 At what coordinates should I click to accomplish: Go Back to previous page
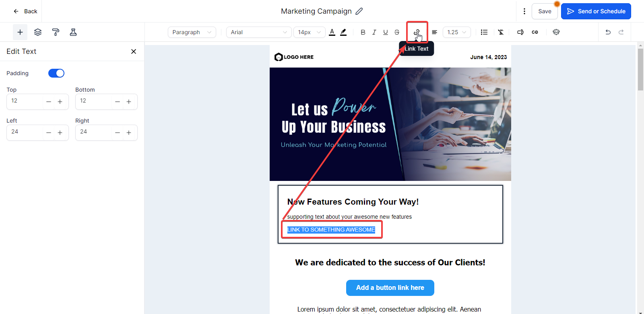click(25, 11)
